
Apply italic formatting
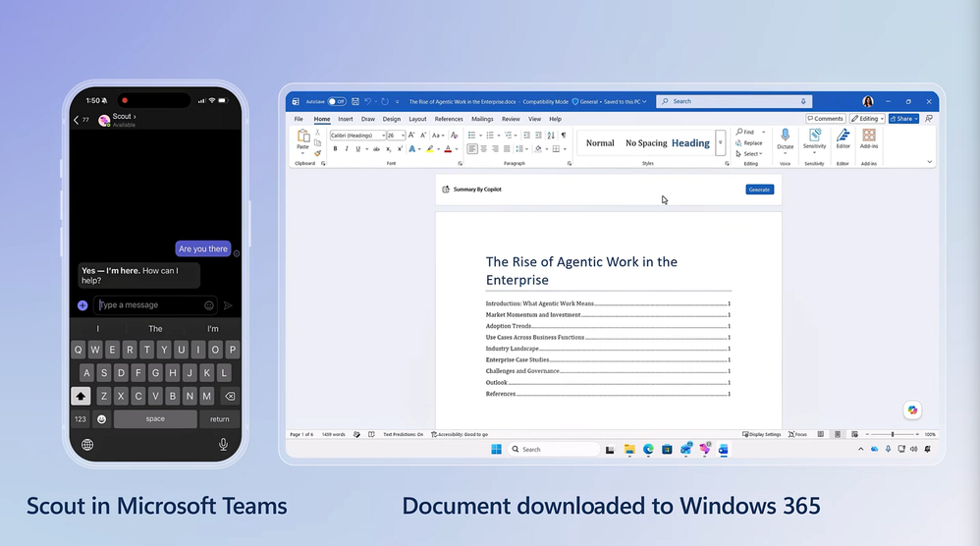347,148
